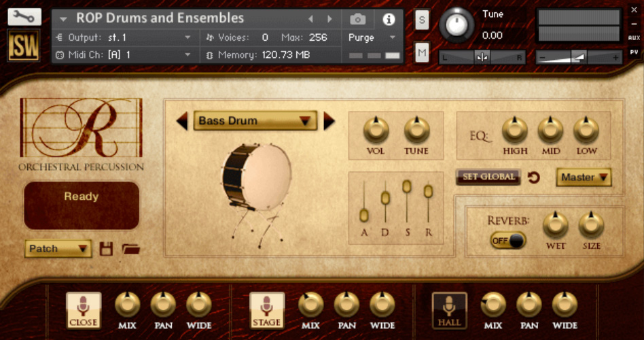
Task: Open the Output st. 1 dropdown
Action: pyautogui.click(x=124, y=38)
